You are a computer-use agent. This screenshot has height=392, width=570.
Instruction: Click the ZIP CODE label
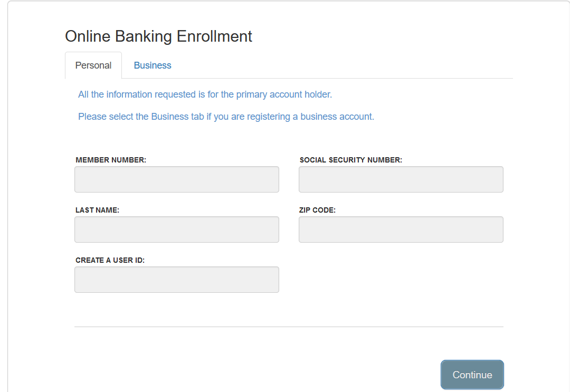pyautogui.click(x=317, y=210)
